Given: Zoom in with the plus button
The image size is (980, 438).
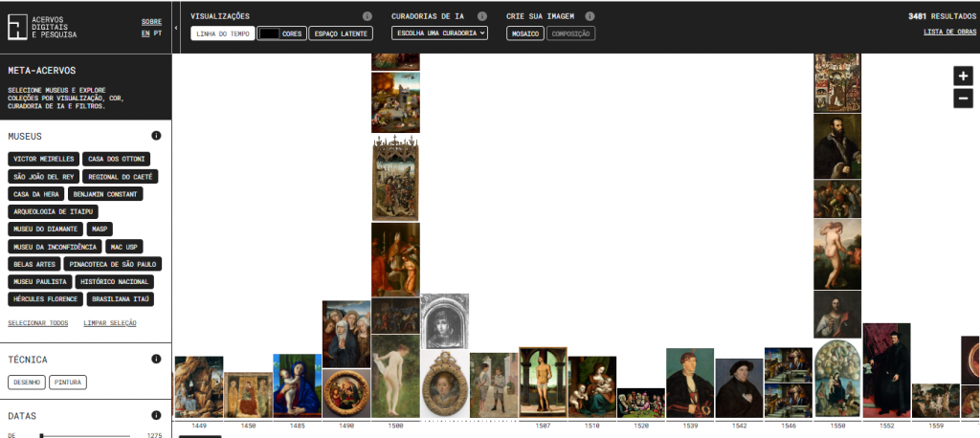Looking at the screenshot, I should pos(963,77).
